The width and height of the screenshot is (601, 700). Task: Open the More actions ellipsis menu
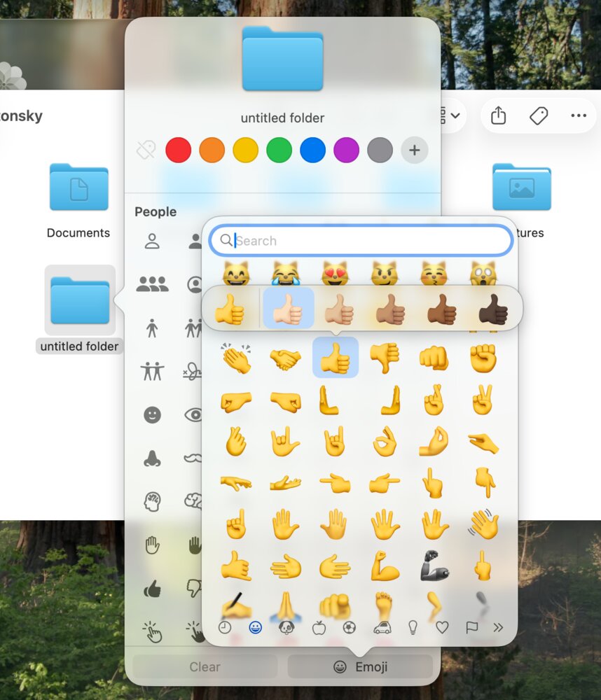[579, 115]
